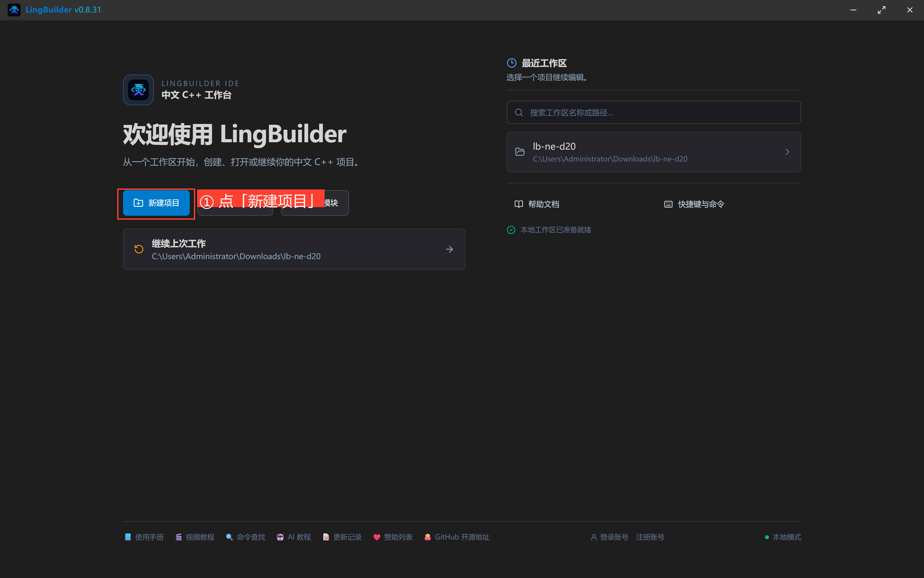This screenshot has height=578, width=924.
Task: Focus the 搜索工作区名称或路径 search field
Action: [653, 112]
